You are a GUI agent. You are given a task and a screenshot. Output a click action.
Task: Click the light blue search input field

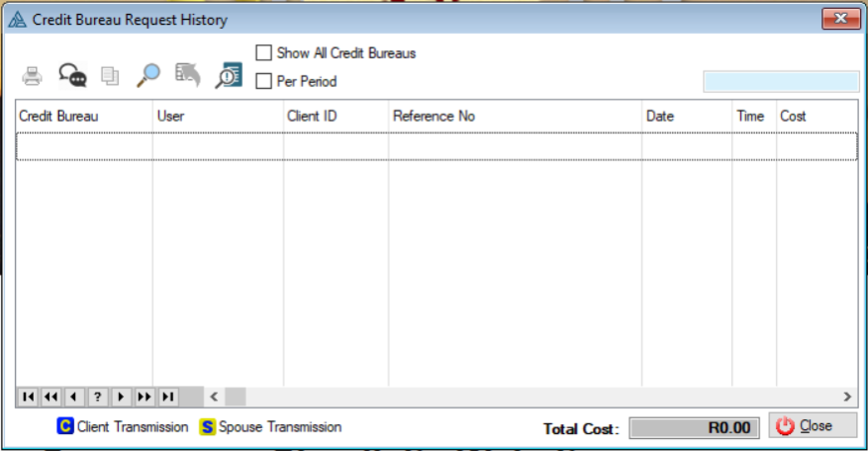(781, 82)
